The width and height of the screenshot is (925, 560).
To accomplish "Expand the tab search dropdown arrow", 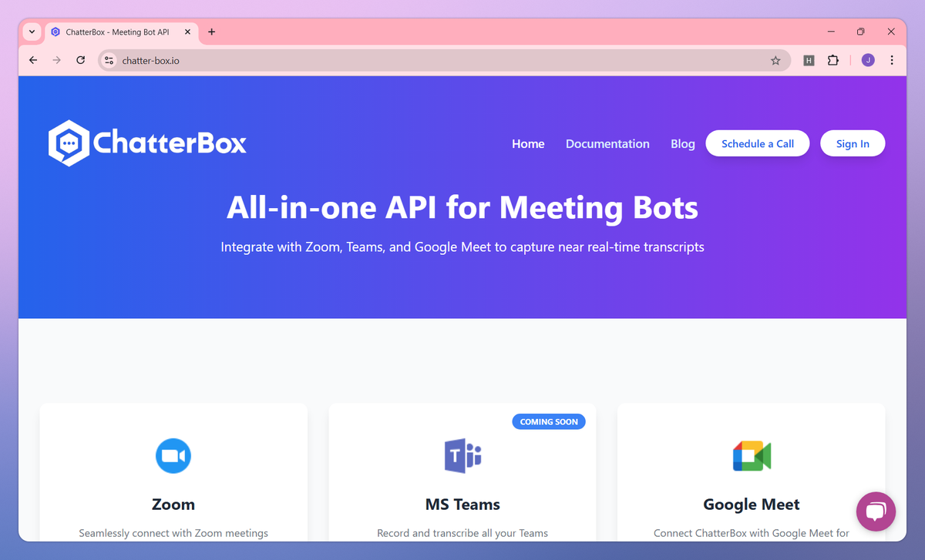I will (x=32, y=32).
